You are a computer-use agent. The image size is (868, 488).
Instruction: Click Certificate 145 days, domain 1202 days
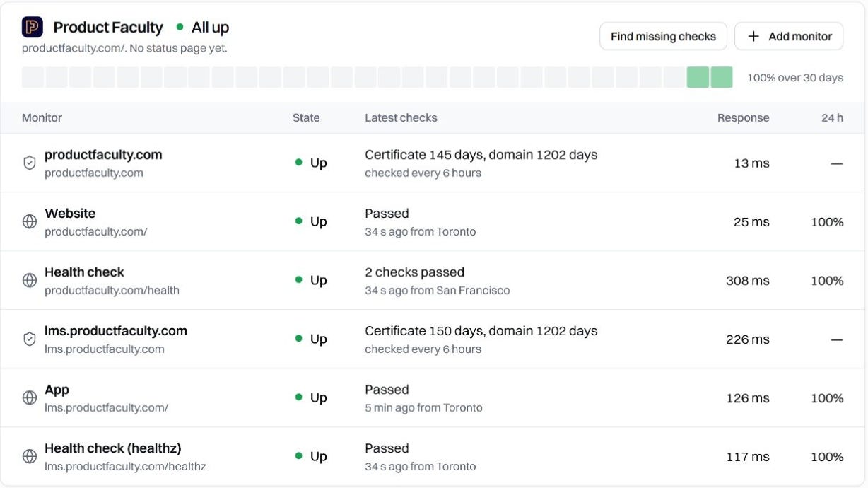[x=481, y=155]
